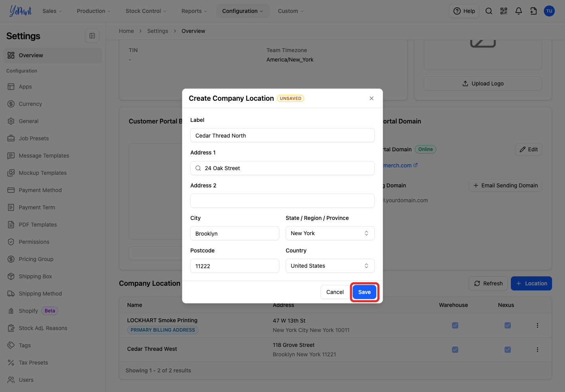Open the QR code scanner icon
Viewport: 565px width, 392px height.
tap(504, 11)
